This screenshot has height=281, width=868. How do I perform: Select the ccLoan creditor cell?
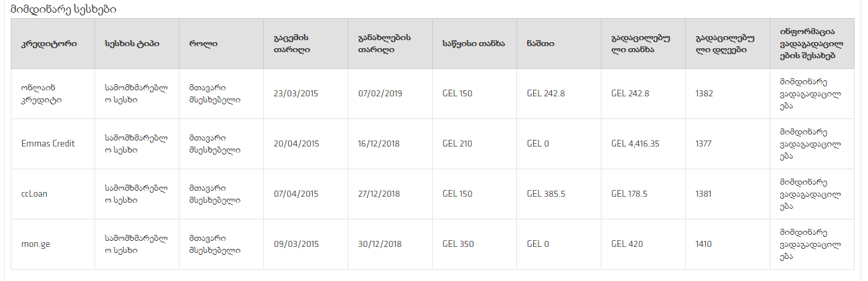34,194
